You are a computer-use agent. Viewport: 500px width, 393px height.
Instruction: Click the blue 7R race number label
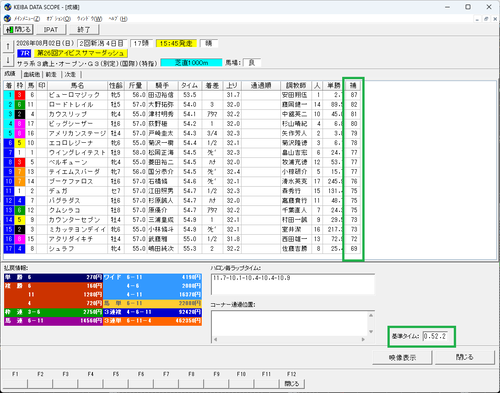pyautogui.click(x=24, y=53)
